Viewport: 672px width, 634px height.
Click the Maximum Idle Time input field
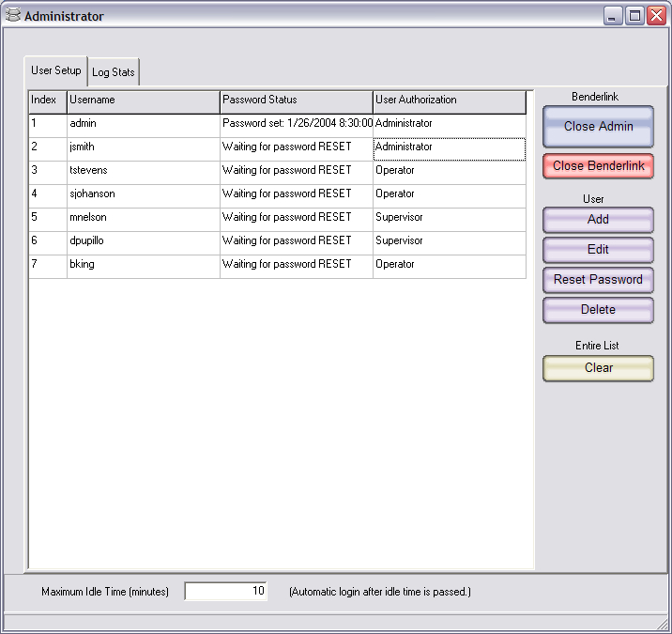[x=226, y=592]
